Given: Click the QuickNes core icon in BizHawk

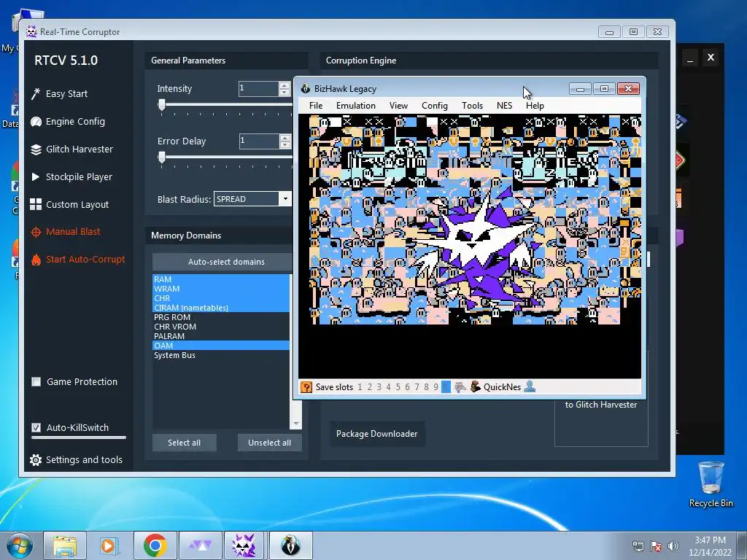Looking at the screenshot, I should click(475, 386).
